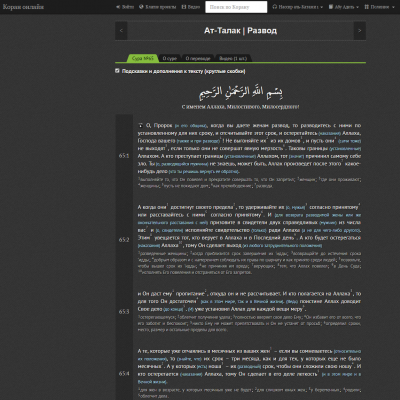Click the verse number 65:3 link
The image size is (400, 400).
(x=124, y=312)
